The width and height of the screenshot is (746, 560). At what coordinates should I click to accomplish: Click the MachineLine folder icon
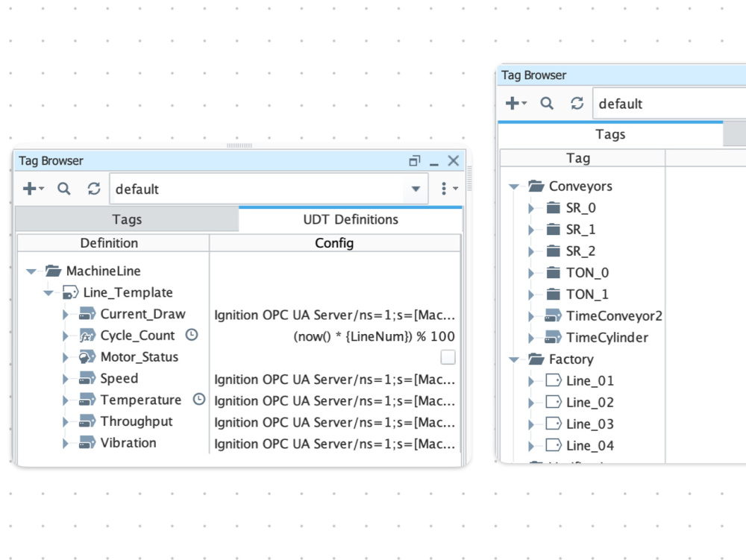coord(53,271)
